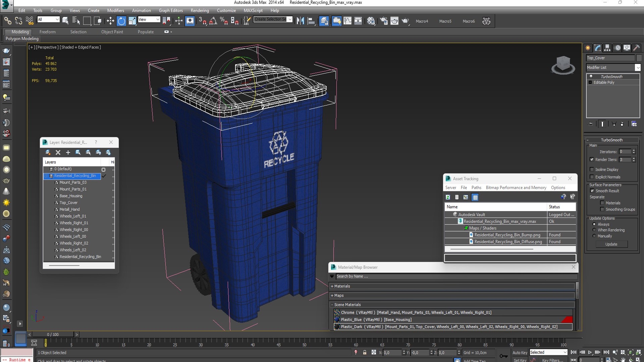Open the Hierarchy panel tab
644x362 pixels.
pyautogui.click(x=607, y=48)
